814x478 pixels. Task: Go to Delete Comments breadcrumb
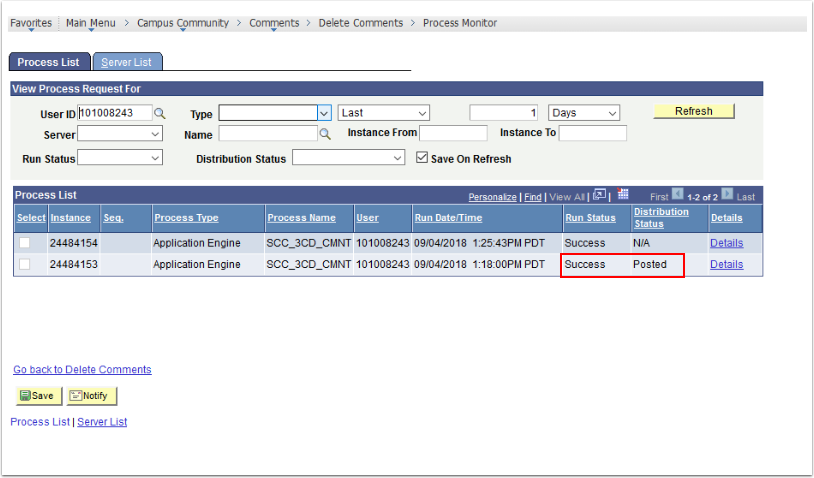click(361, 23)
